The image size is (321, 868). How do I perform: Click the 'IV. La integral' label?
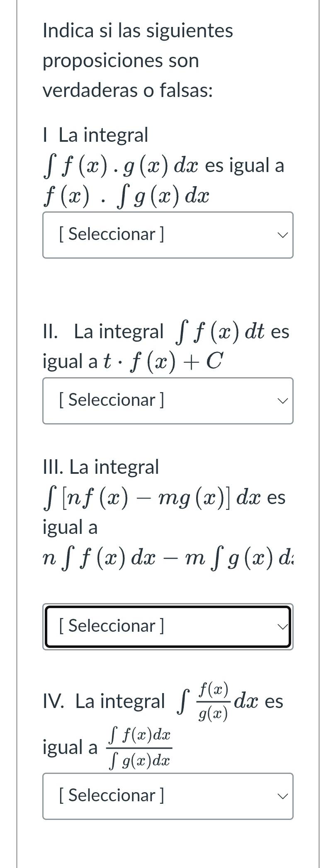click(104, 701)
